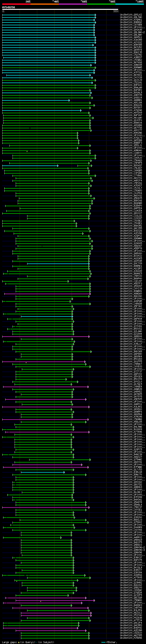The width and height of the screenshot is (146, 644).
Task: Click the UniRef100_Q9NV96-2 label
Action: (x=132, y=547)
